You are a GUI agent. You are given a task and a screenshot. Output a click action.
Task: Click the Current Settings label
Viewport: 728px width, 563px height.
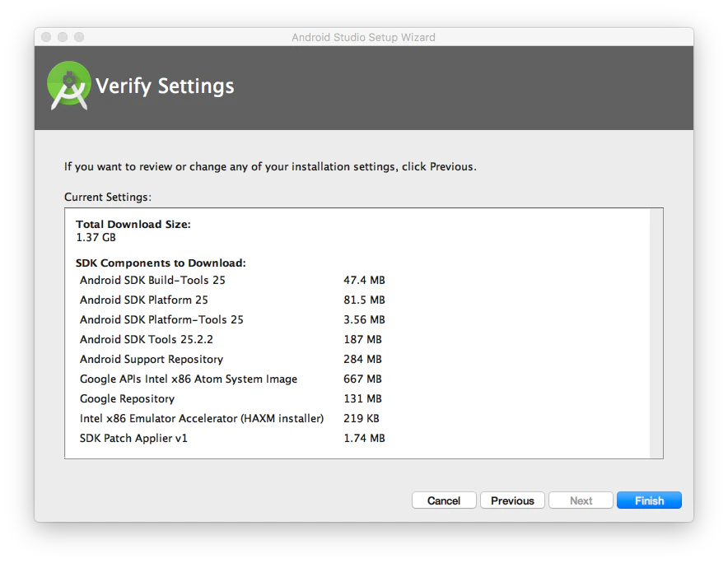click(108, 197)
